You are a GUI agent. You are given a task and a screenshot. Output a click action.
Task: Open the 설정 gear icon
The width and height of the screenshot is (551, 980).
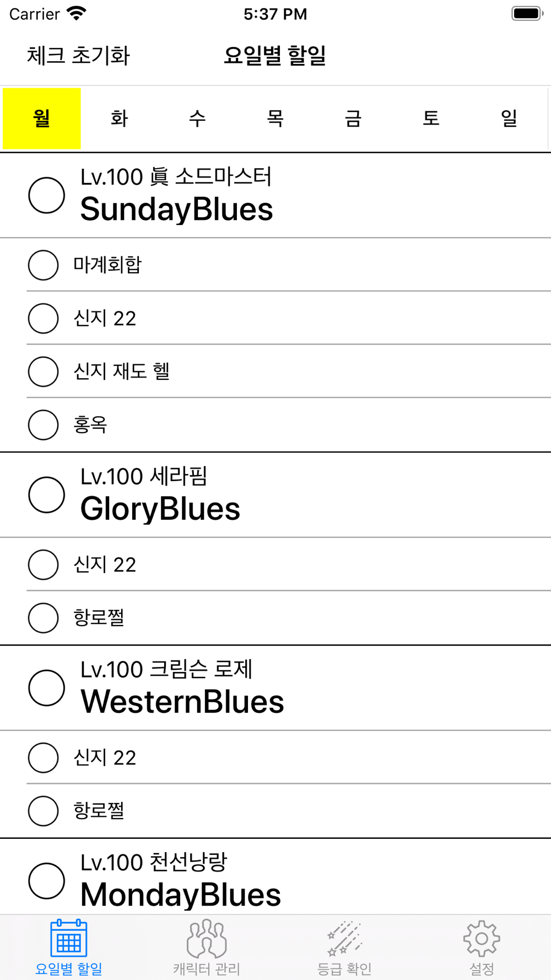(482, 938)
